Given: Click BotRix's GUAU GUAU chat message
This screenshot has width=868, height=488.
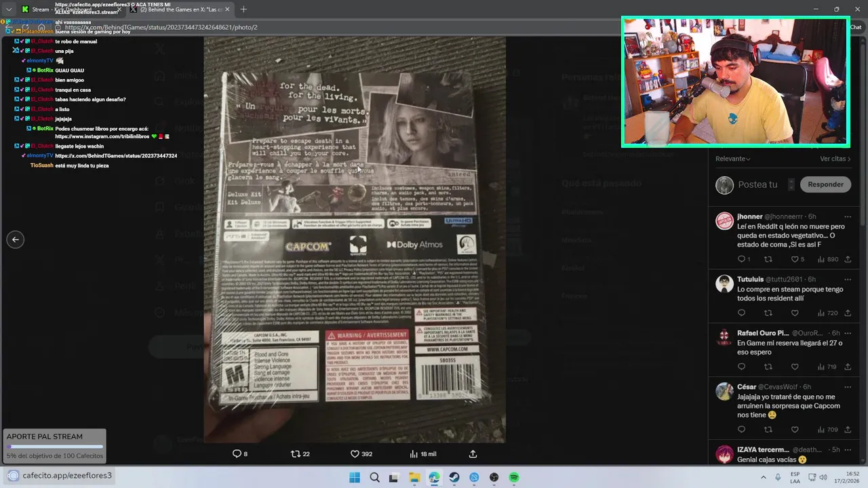Looking at the screenshot, I should (70, 70).
